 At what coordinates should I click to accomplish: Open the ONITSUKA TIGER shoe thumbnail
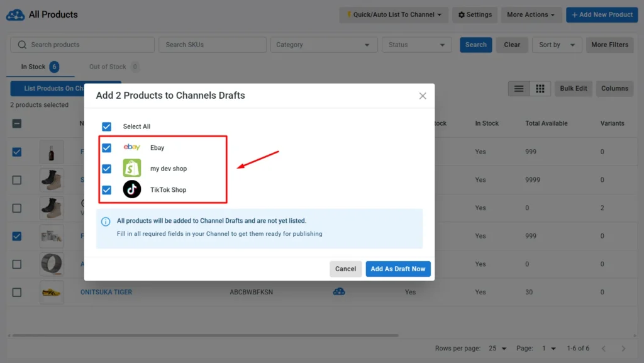[52, 293]
